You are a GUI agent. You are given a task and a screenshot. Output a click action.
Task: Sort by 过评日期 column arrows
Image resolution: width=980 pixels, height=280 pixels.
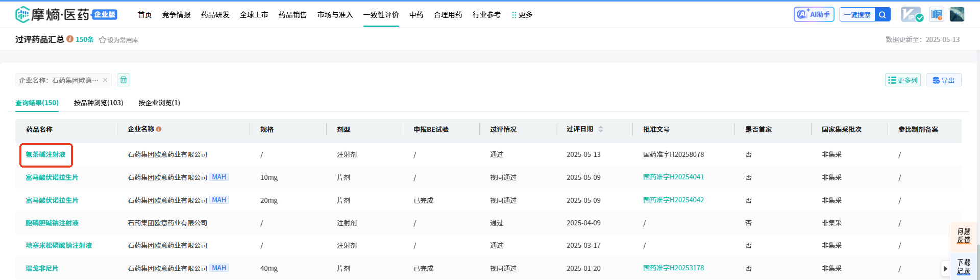pyautogui.click(x=601, y=129)
